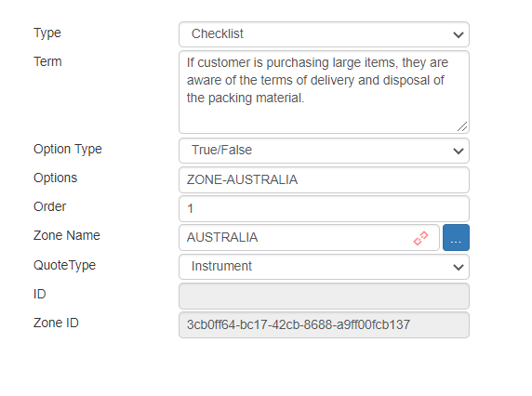
Task: Click the Options label
Action: (x=55, y=178)
